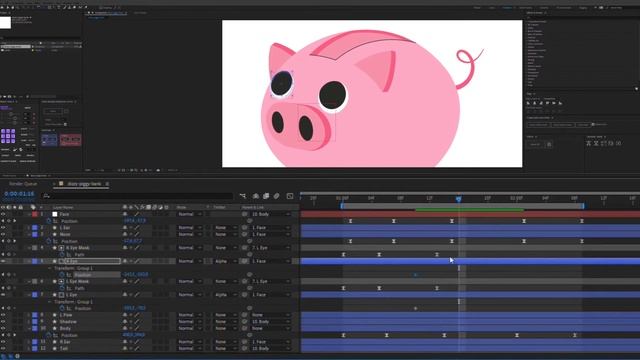
Task: Click the blue preset box in left panel
Action: [49, 140]
